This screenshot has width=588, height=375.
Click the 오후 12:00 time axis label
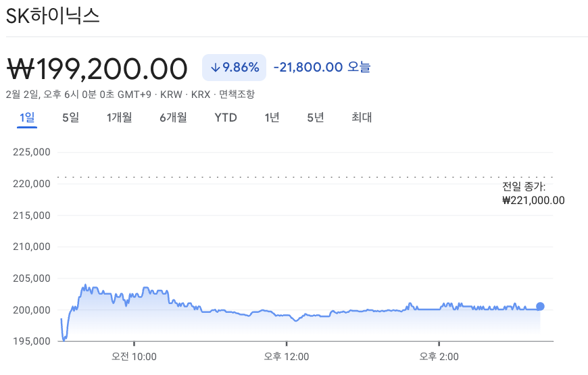point(287,357)
